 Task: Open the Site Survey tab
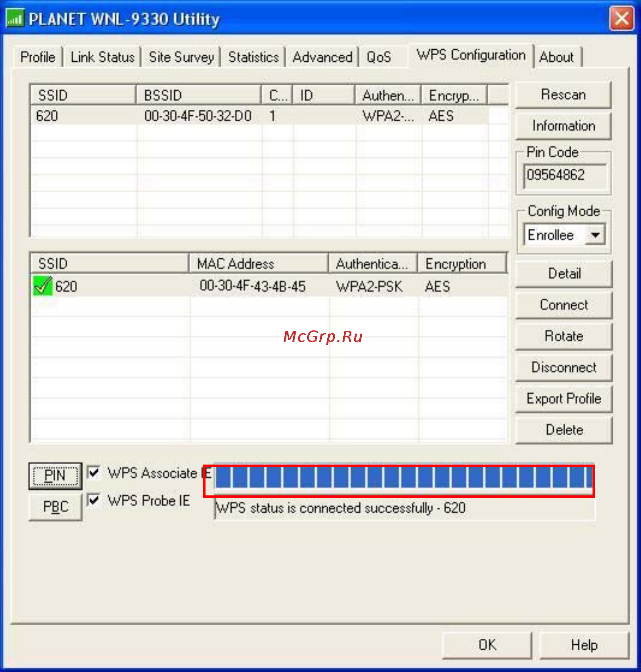181,57
